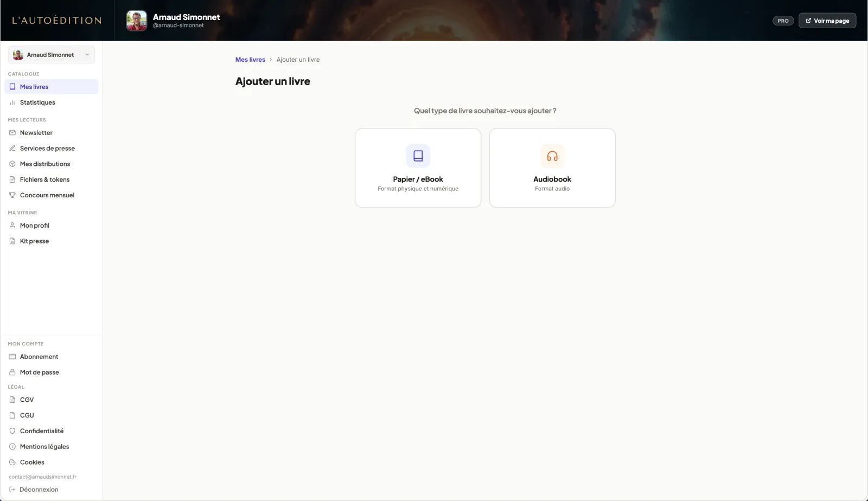This screenshot has width=868, height=501.
Task: Open Services de presse
Action: pyautogui.click(x=52, y=149)
